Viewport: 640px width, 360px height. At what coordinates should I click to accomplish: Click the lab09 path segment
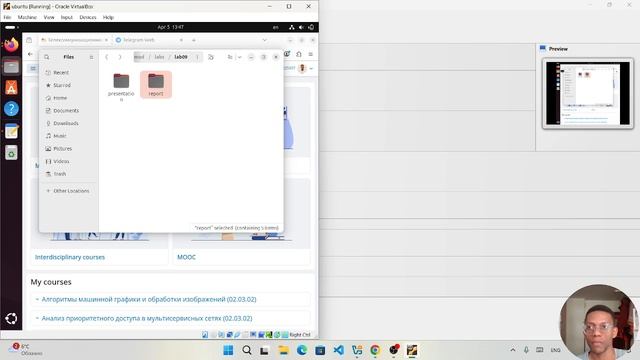181,57
